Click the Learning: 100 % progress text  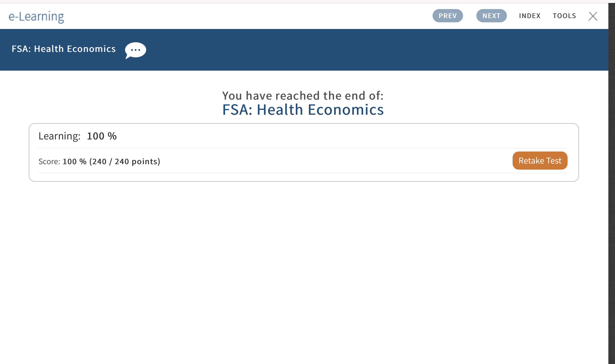78,136
